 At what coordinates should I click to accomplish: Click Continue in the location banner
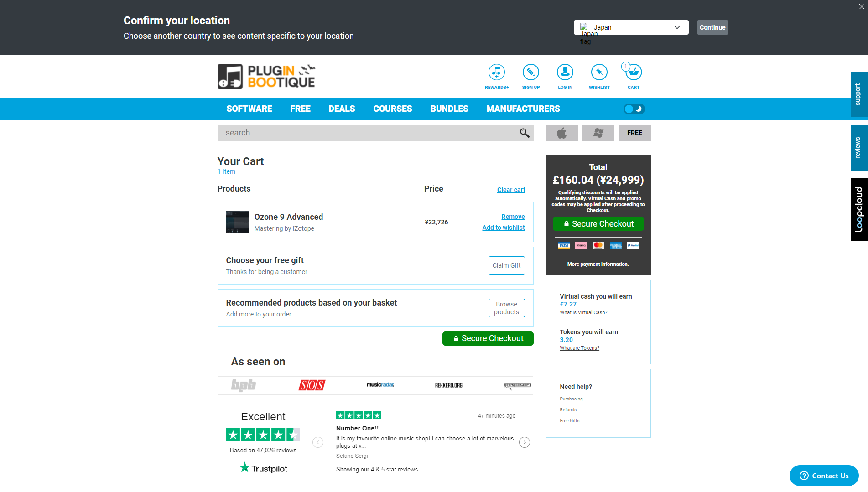[712, 27]
